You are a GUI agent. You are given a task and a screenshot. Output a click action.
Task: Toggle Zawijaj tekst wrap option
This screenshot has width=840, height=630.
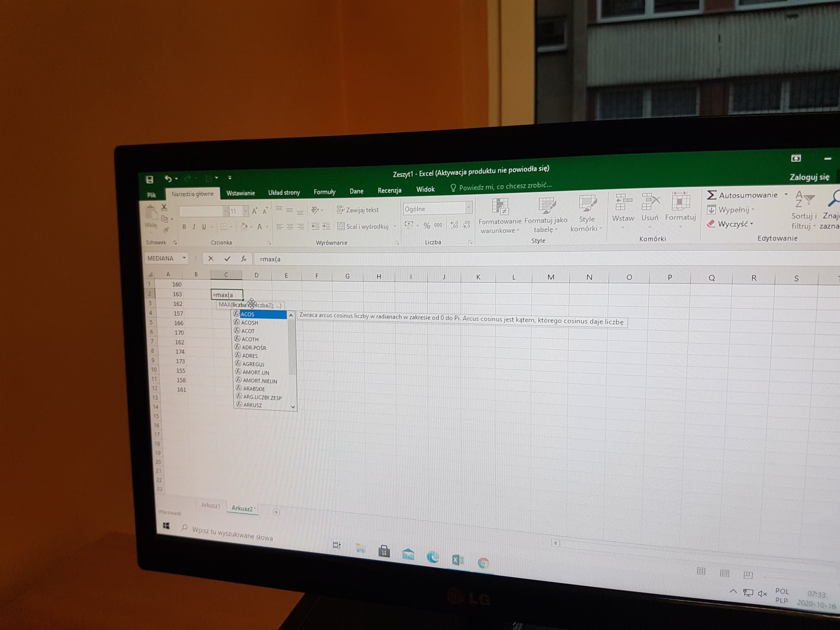tap(358, 210)
